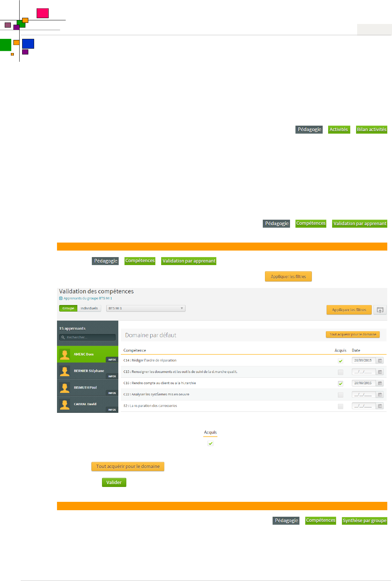The height and width of the screenshot is (581, 392).
Task: Check Acquis for C15 Renseigner les documents
Action: coord(340,372)
